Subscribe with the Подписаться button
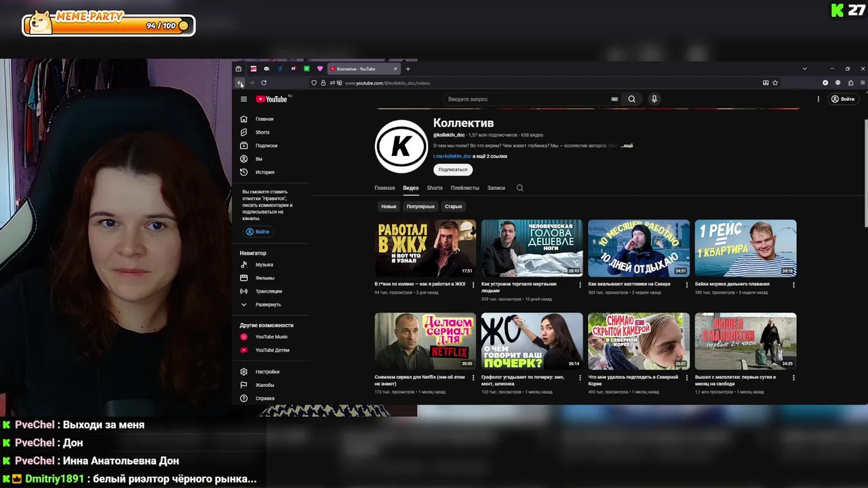This screenshot has height=488, width=868. pyautogui.click(x=453, y=169)
